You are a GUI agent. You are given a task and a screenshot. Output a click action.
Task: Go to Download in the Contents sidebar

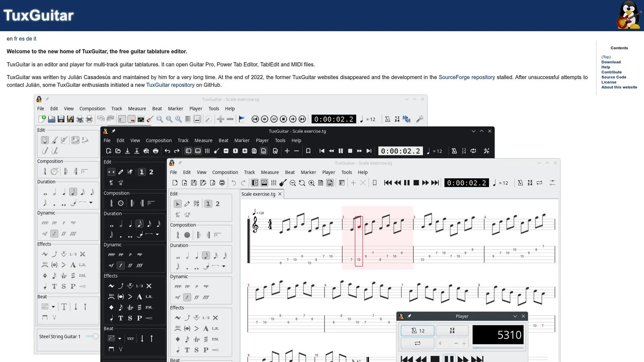coord(611,62)
